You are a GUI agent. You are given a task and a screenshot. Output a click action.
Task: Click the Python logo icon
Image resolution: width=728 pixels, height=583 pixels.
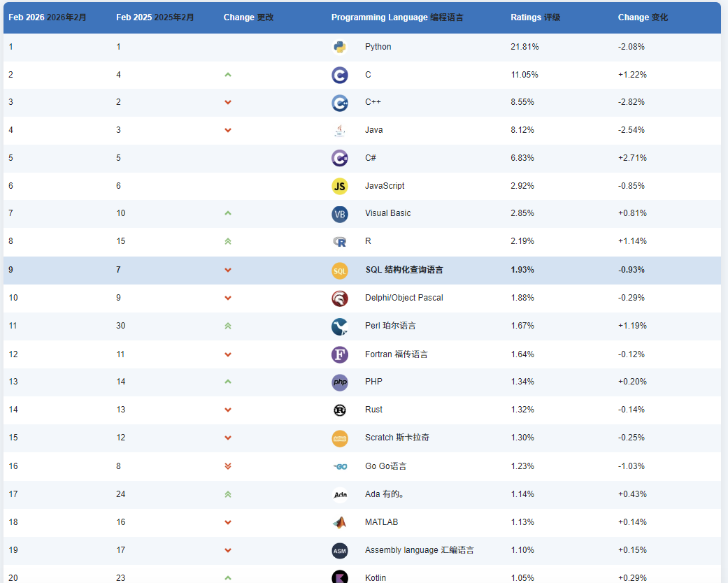point(340,47)
